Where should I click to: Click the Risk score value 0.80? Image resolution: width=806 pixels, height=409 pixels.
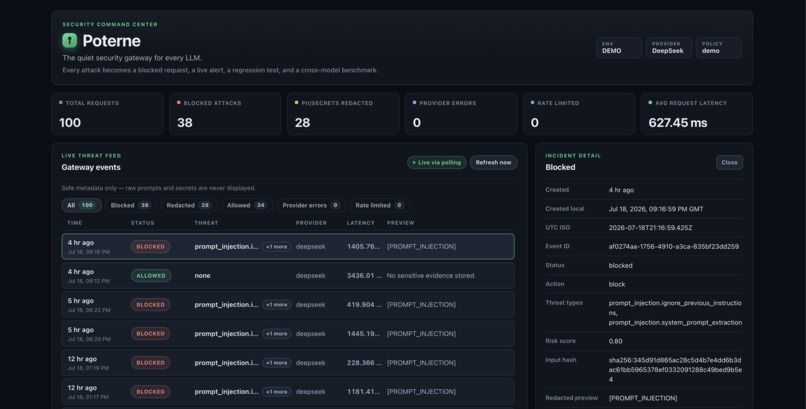(x=615, y=341)
